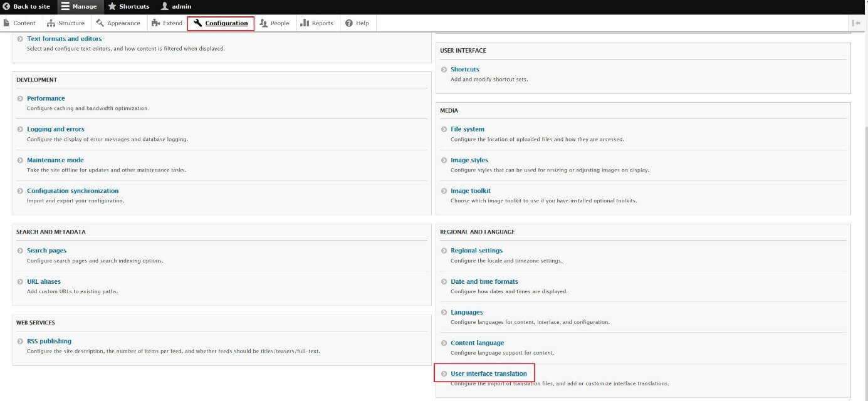The height and width of the screenshot is (401, 868).
Task: Select the People toolbar item
Action: (275, 23)
